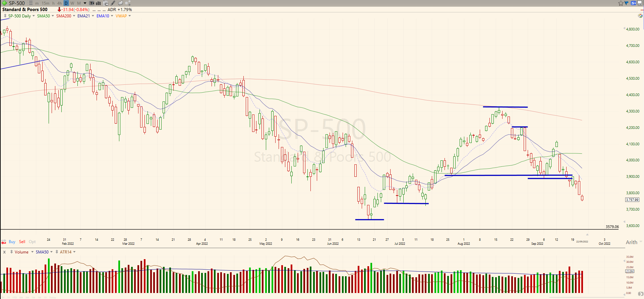Select the 6M range button
The width and height of the screenshot is (644, 299).
pos(21,297)
